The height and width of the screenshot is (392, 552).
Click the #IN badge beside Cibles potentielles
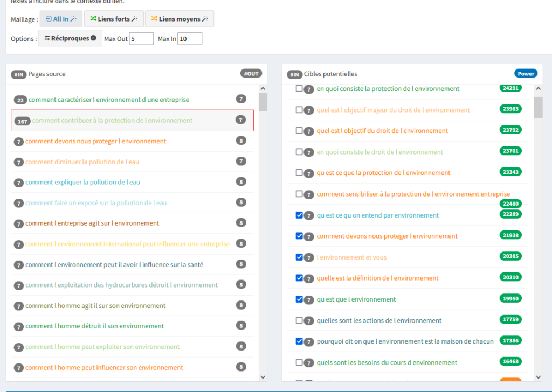pyautogui.click(x=294, y=74)
